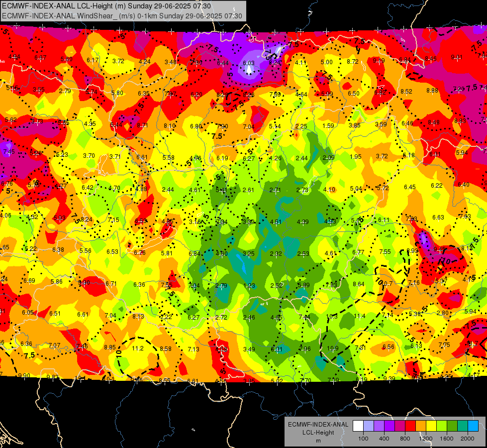Click the grid value 5.02
The width and height of the screenshot is (487, 448).
(x=277, y=380)
